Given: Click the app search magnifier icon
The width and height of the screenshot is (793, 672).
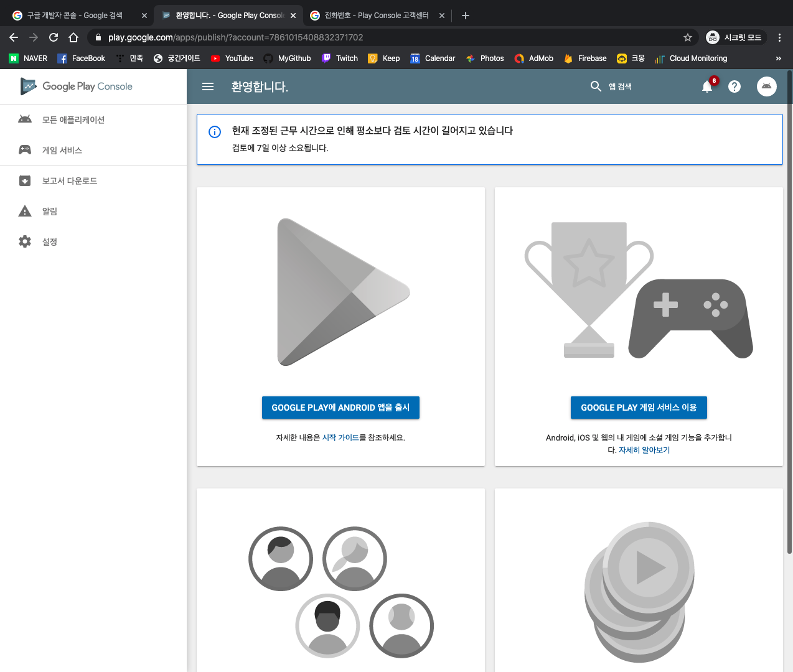Looking at the screenshot, I should click(596, 86).
